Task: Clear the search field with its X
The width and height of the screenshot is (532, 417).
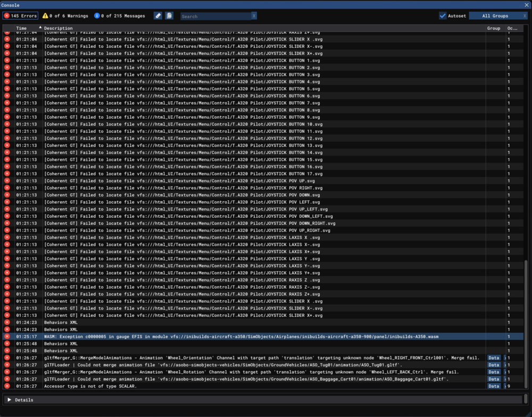Action: (x=254, y=16)
